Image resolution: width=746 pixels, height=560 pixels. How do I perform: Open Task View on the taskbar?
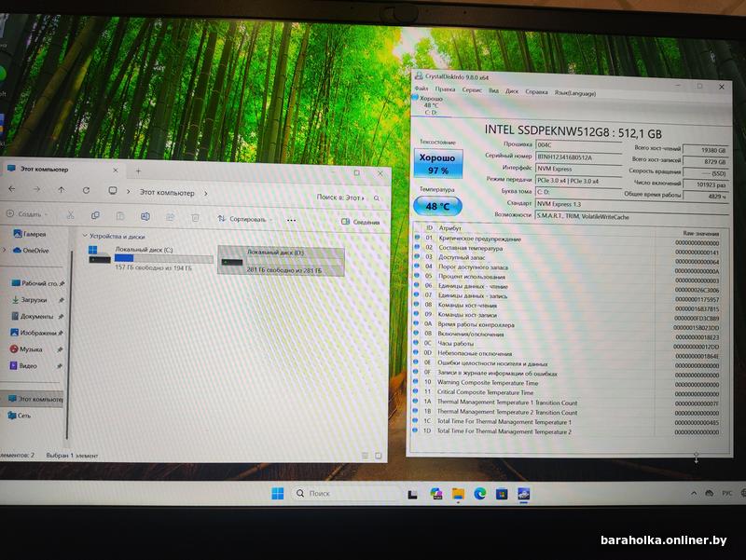tap(412, 495)
